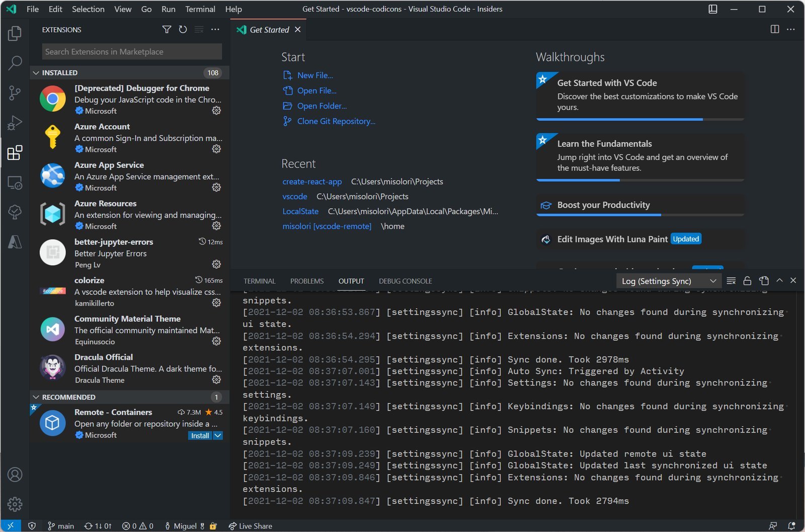Screen dimensions: 805x532
Task: Open the Manage gear in the activity bar
Action: click(15, 504)
